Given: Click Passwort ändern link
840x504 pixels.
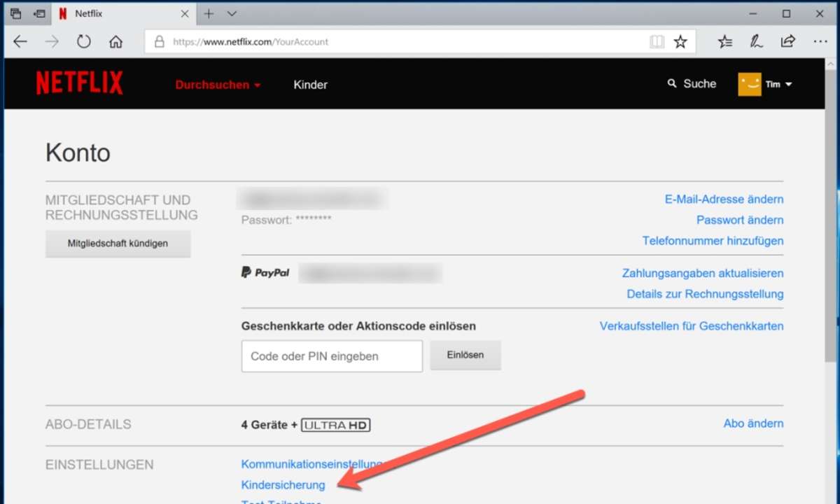Looking at the screenshot, I should [x=740, y=220].
